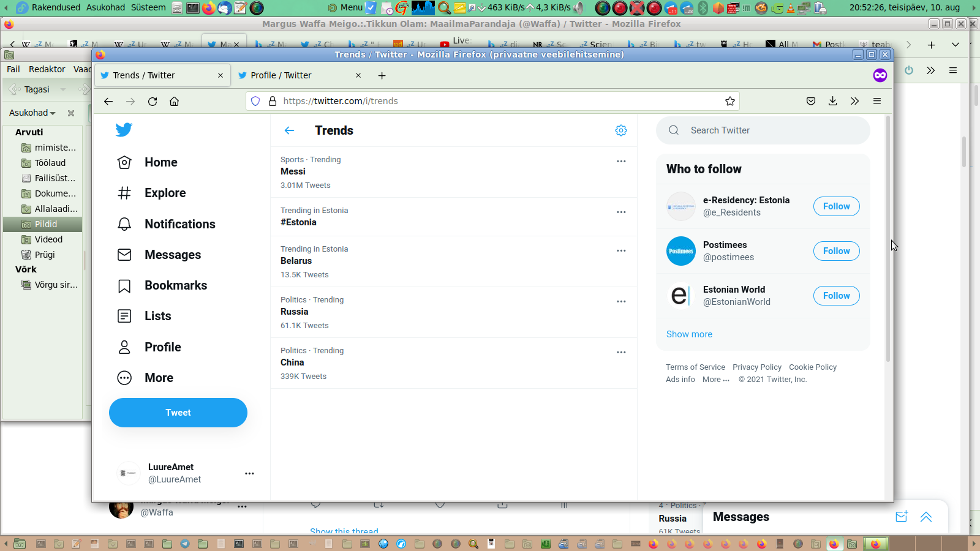Open Firefox hamburger menu in private window

[877, 101]
